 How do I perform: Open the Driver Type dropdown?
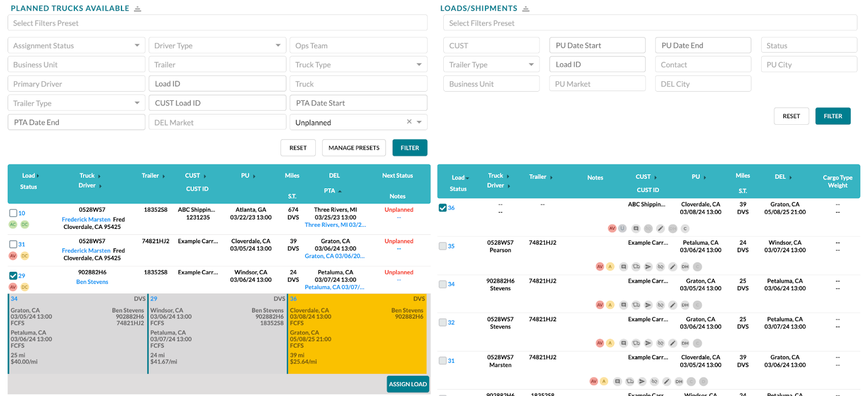[x=218, y=46]
